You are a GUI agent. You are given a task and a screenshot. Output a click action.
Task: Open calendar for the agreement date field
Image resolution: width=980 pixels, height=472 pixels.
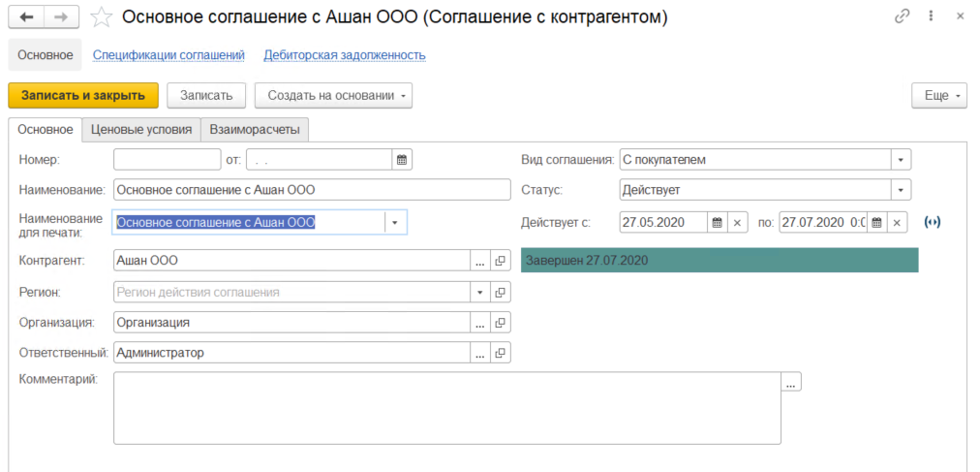(402, 159)
